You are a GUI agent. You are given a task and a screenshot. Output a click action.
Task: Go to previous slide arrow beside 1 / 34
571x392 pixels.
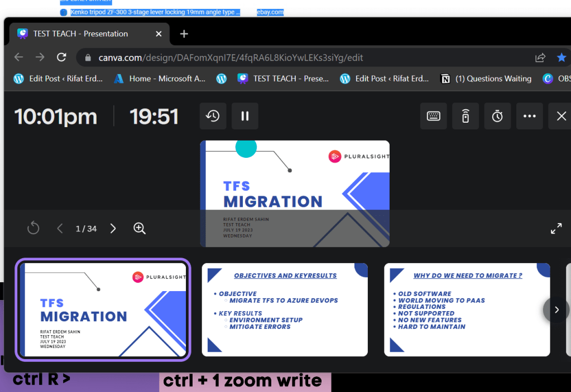point(60,229)
